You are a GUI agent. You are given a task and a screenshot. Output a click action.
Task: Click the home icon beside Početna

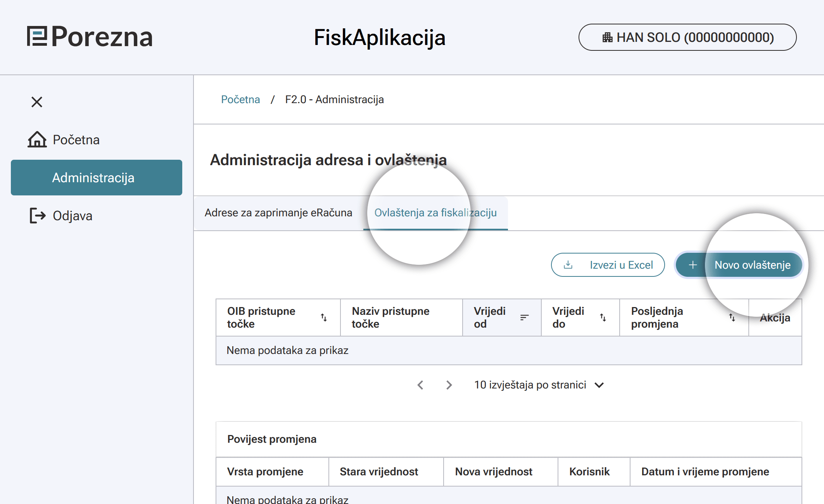(37, 140)
